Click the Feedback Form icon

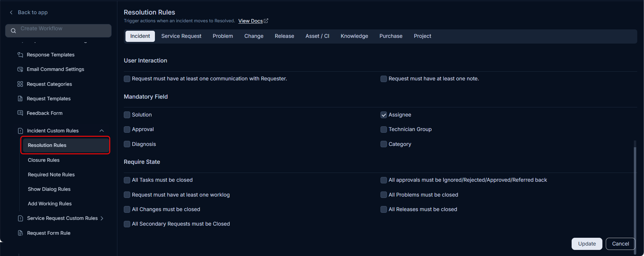[20, 113]
